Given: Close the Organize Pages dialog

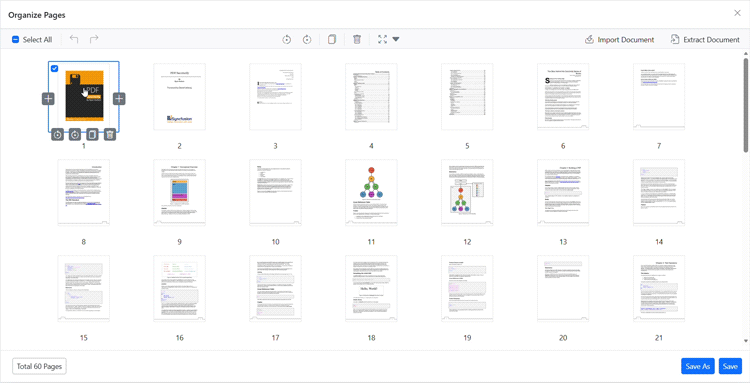Looking at the screenshot, I should 737,13.
